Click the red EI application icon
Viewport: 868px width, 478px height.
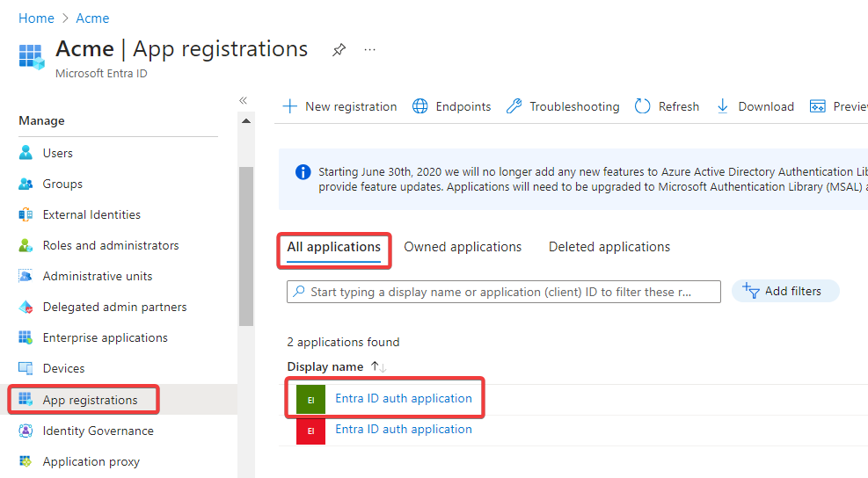[x=310, y=431]
